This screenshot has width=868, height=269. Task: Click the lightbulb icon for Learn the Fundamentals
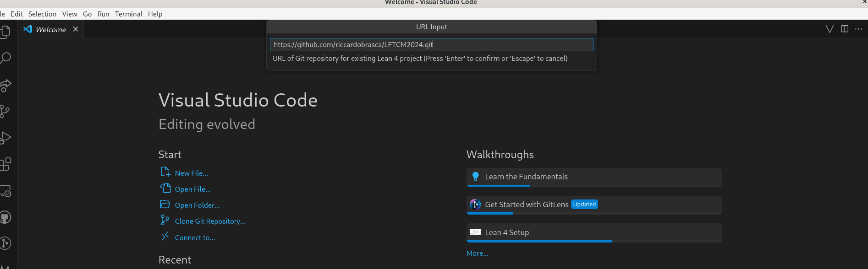[475, 177]
